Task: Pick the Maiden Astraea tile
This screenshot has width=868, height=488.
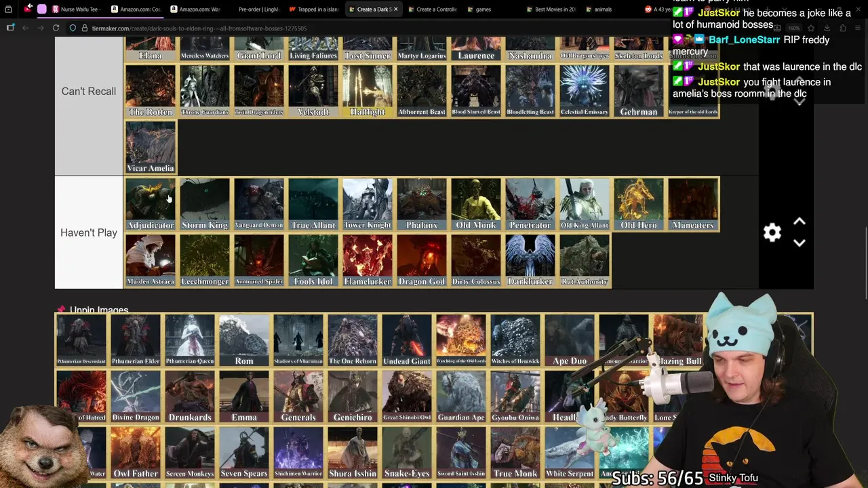Action: coord(151,260)
